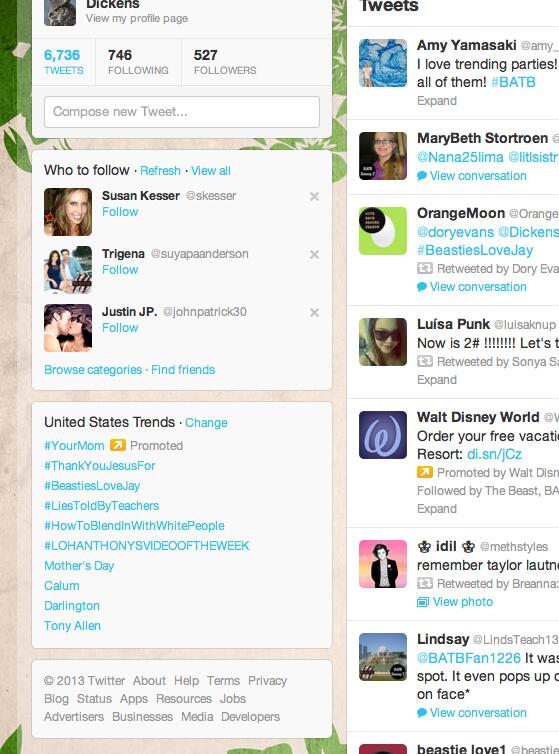This screenshot has width=559, height=754.
Task: Open #YourMom promoted trend
Action: pos(74,446)
